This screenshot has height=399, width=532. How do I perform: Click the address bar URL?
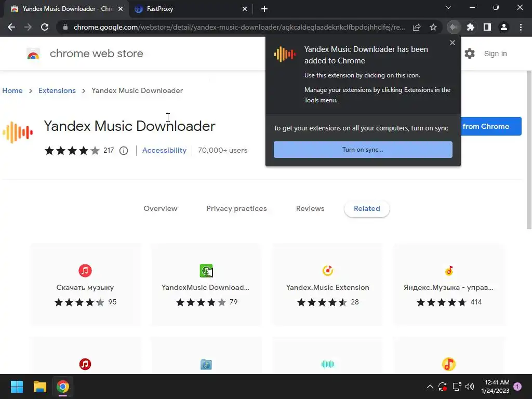(239, 27)
